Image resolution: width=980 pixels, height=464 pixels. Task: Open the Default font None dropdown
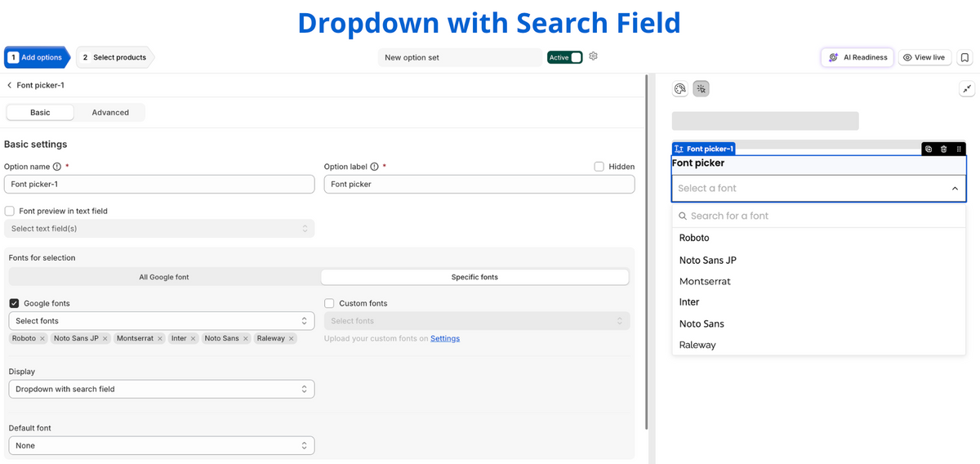click(162, 446)
